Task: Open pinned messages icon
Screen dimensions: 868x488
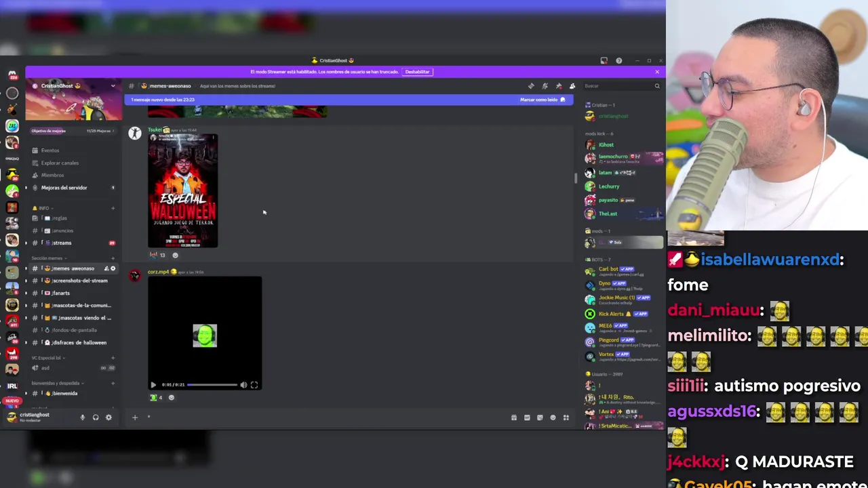Action: click(558, 86)
